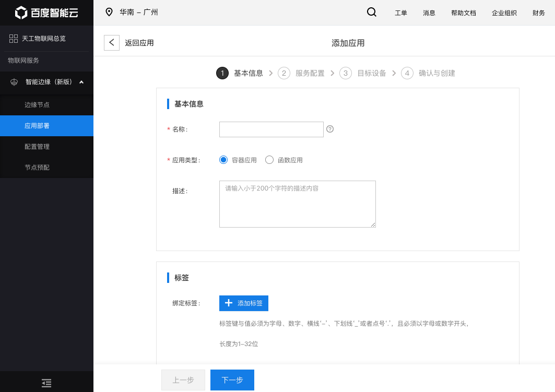555x392 pixels.
Task: Click the 绑定标签 label
Action: [x=186, y=303]
